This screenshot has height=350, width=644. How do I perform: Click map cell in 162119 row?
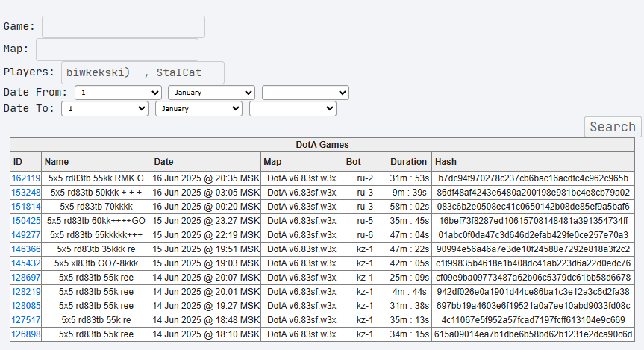(301, 178)
